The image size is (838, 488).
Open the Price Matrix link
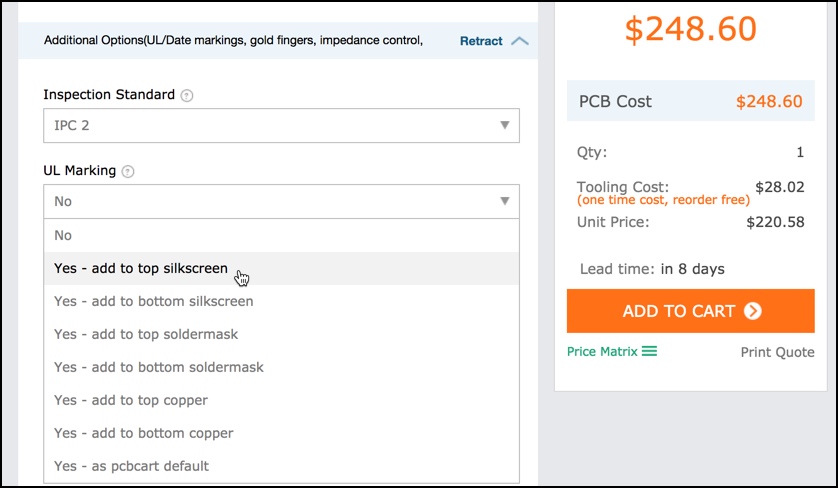pyautogui.click(x=602, y=352)
